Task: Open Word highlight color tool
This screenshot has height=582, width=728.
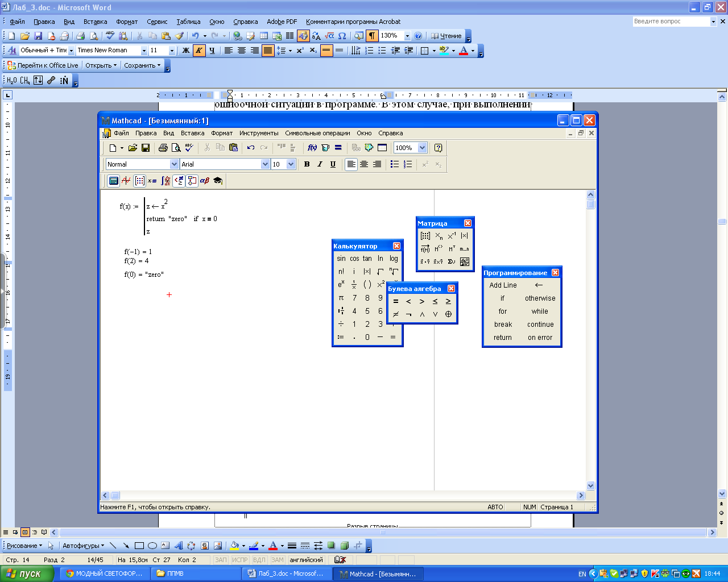Action: [x=445, y=51]
